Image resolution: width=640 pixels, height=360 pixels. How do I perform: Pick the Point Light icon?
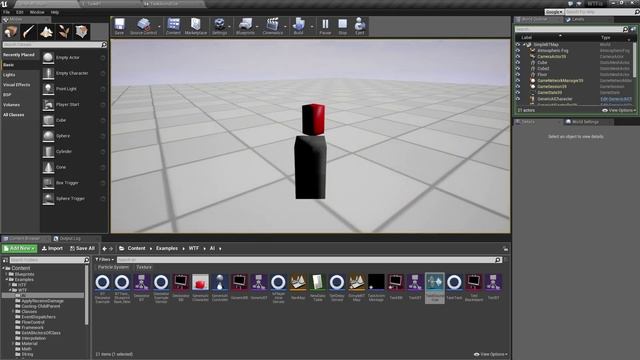[48, 89]
